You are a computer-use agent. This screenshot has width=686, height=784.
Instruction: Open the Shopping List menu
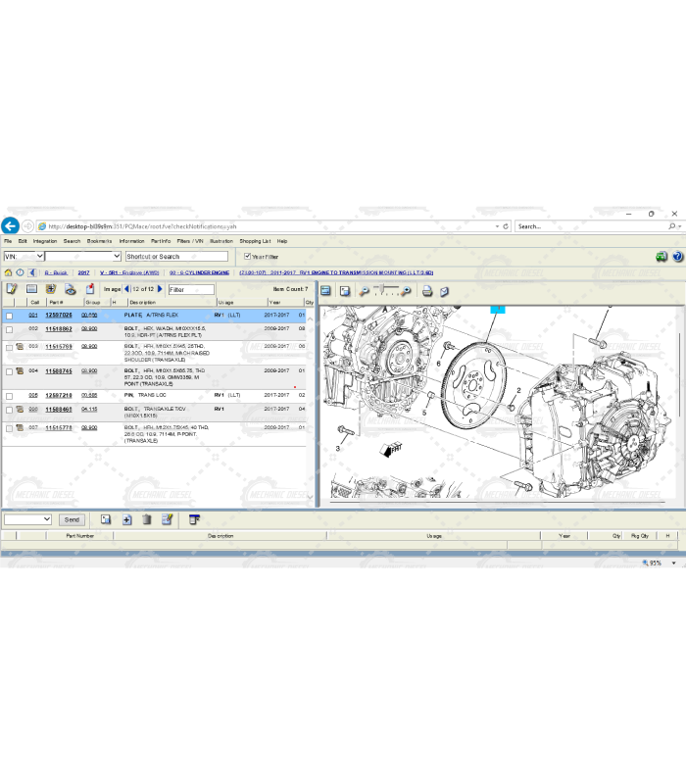coord(255,241)
